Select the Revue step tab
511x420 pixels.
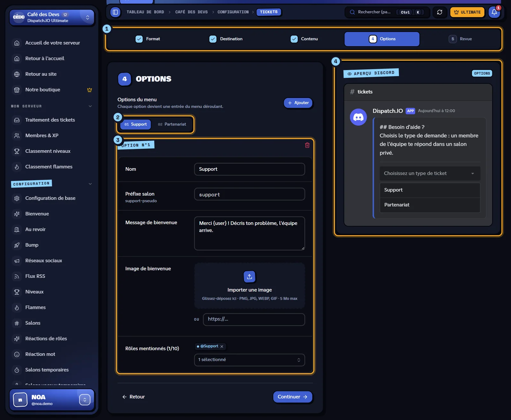[460, 39]
